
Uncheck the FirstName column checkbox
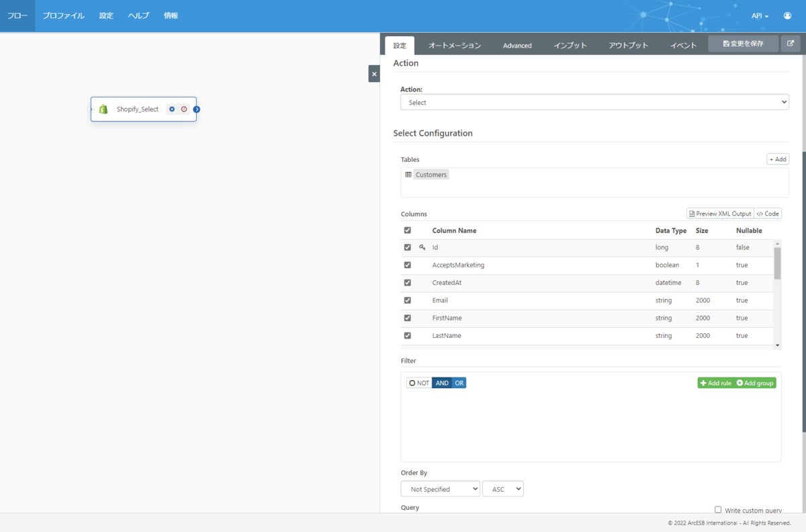pyautogui.click(x=408, y=318)
